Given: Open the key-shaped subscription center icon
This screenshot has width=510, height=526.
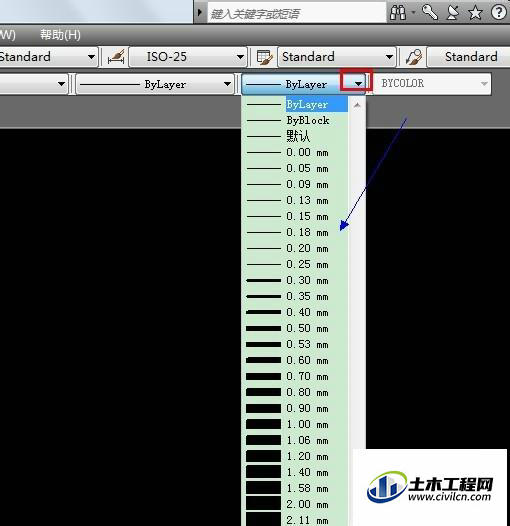Looking at the screenshot, I should 430,13.
